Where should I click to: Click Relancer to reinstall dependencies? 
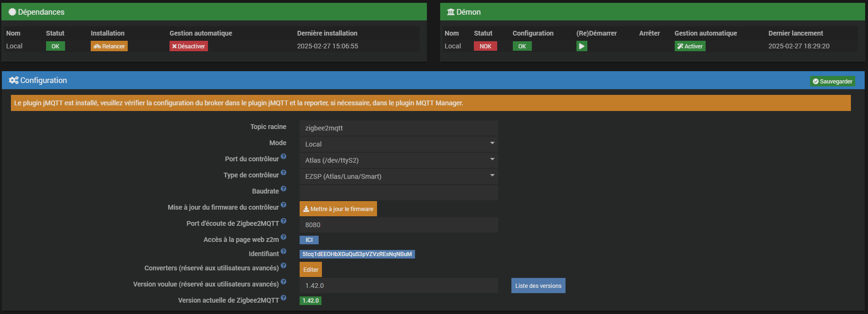coord(109,46)
